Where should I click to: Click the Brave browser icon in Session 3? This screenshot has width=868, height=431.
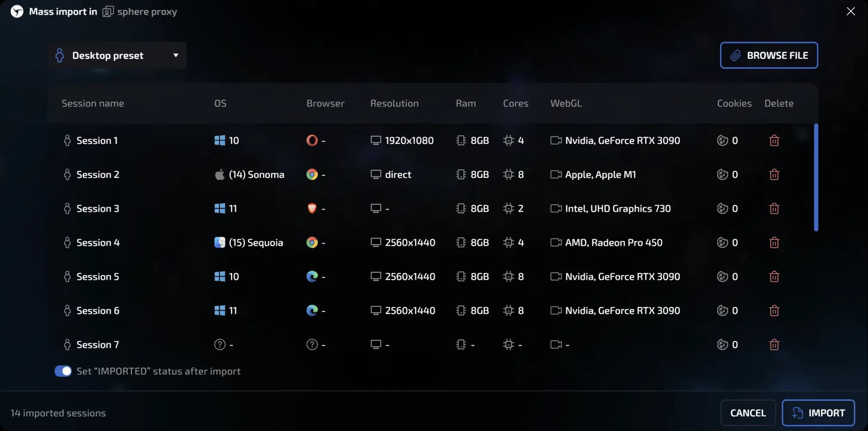coord(312,208)
